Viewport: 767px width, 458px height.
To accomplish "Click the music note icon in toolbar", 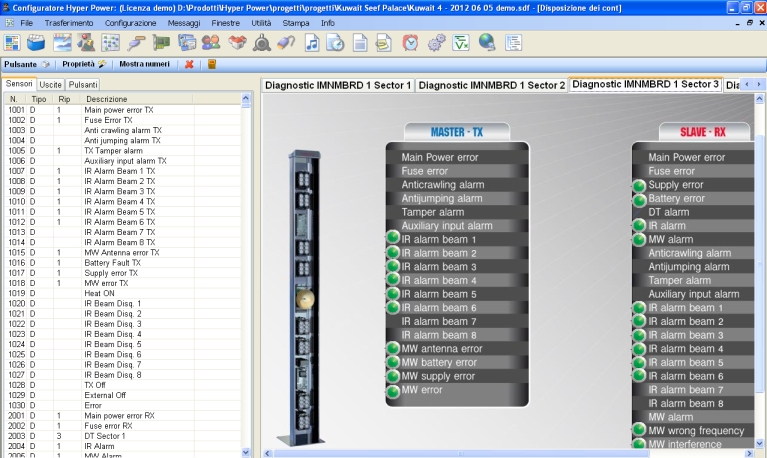I will [x=312, y=43].
